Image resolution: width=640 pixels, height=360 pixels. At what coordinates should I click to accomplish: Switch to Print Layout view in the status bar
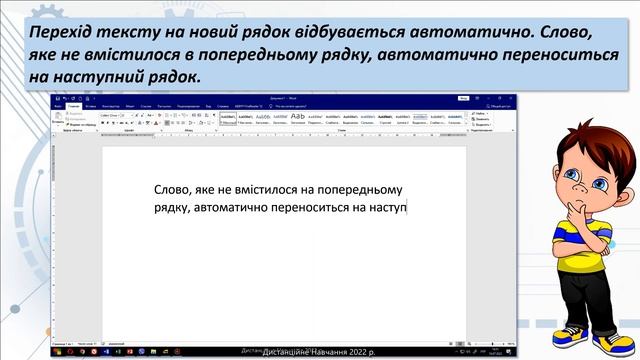(x=460, y=344)
